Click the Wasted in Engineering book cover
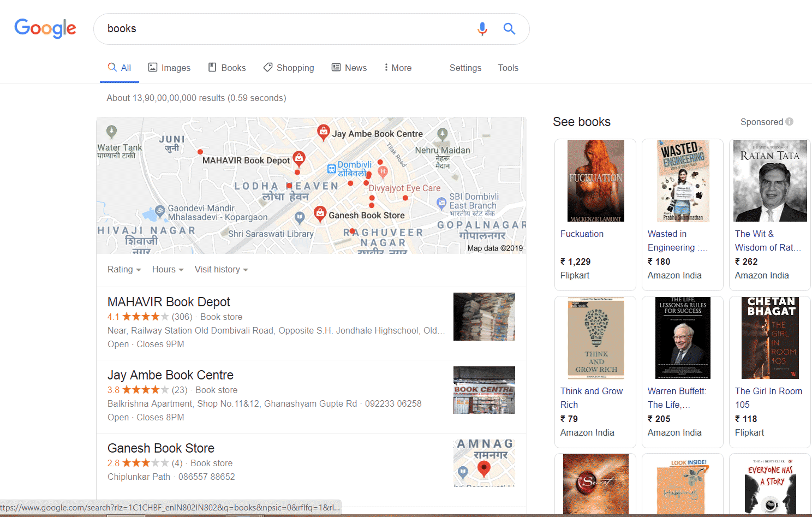812x517 pixels. (683, 181)
